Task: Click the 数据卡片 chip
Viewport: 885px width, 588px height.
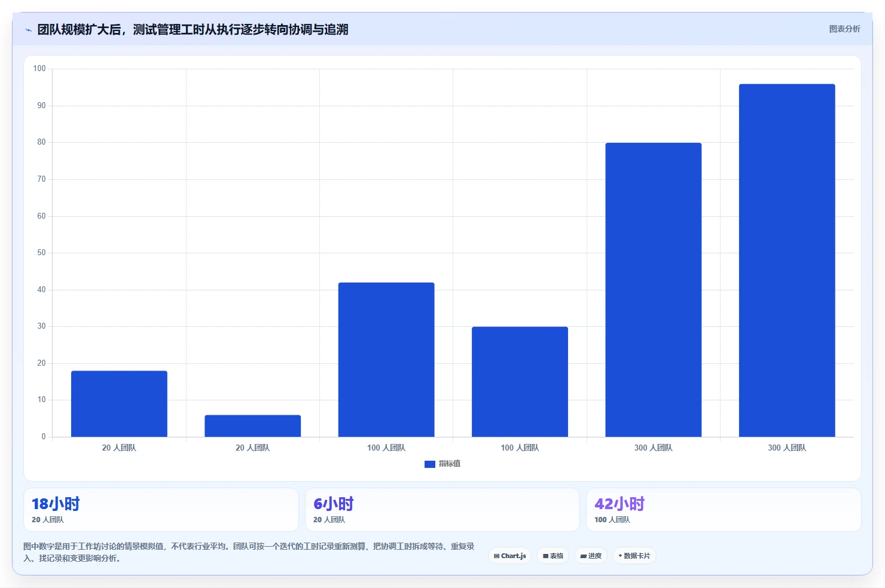Action: coord(634,556)
